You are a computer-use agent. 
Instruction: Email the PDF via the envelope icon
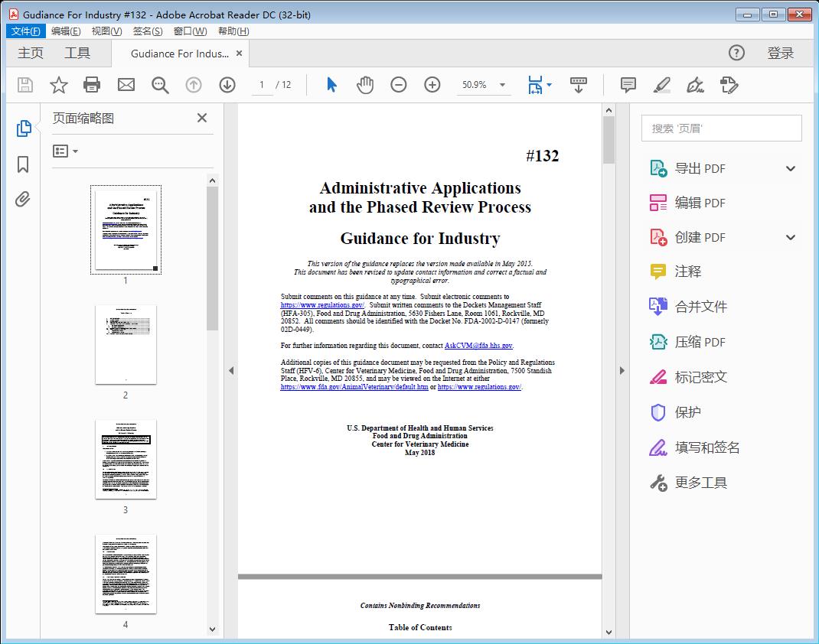click(x=126, y=85)
